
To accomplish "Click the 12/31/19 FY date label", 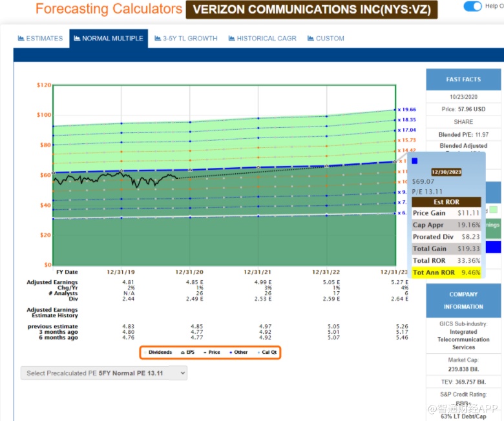I will [x=121, y=272].
